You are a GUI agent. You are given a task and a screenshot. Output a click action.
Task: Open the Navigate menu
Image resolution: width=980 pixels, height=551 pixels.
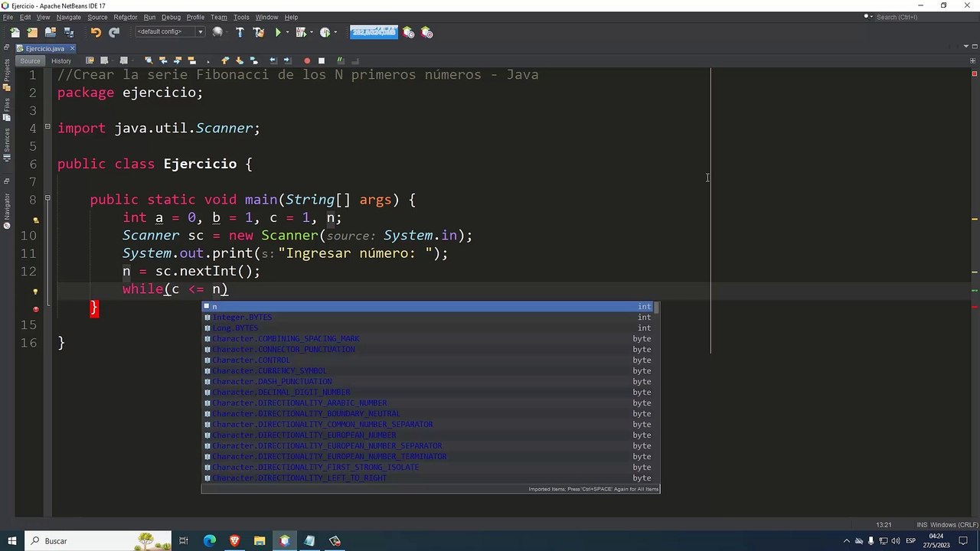coord(68,17)
